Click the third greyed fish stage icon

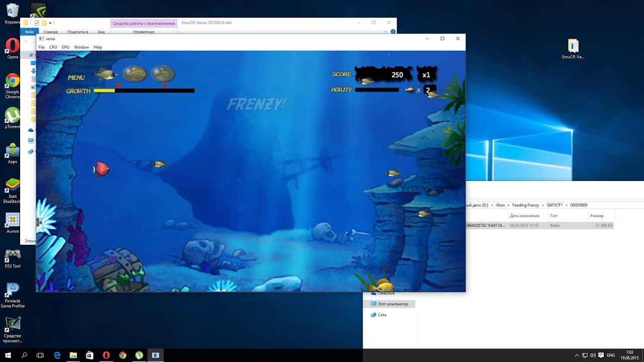point(163,74)
